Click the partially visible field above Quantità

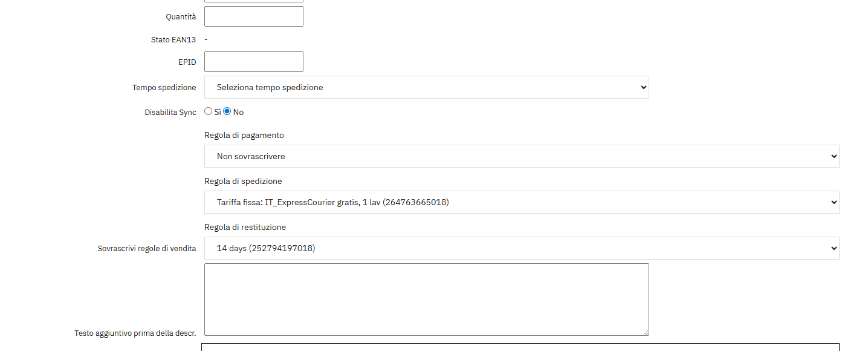click(254, 1)
